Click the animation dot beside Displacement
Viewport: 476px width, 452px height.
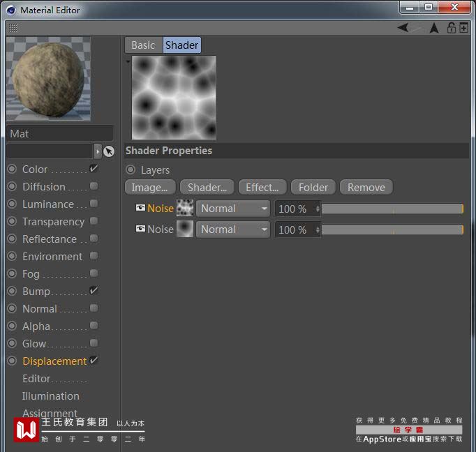coord(12,361)
